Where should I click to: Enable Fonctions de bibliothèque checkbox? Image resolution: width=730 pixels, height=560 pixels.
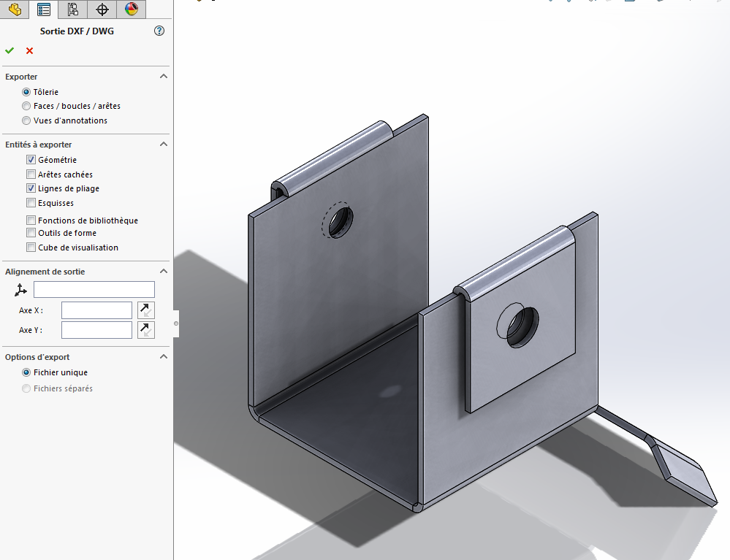(31, 220)
